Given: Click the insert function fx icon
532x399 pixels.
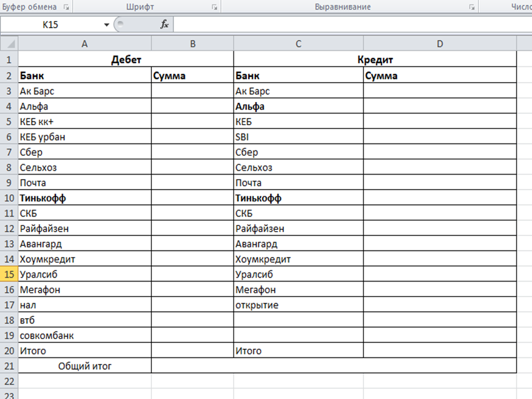Looking at the screenshot, I should click(165, 24).
